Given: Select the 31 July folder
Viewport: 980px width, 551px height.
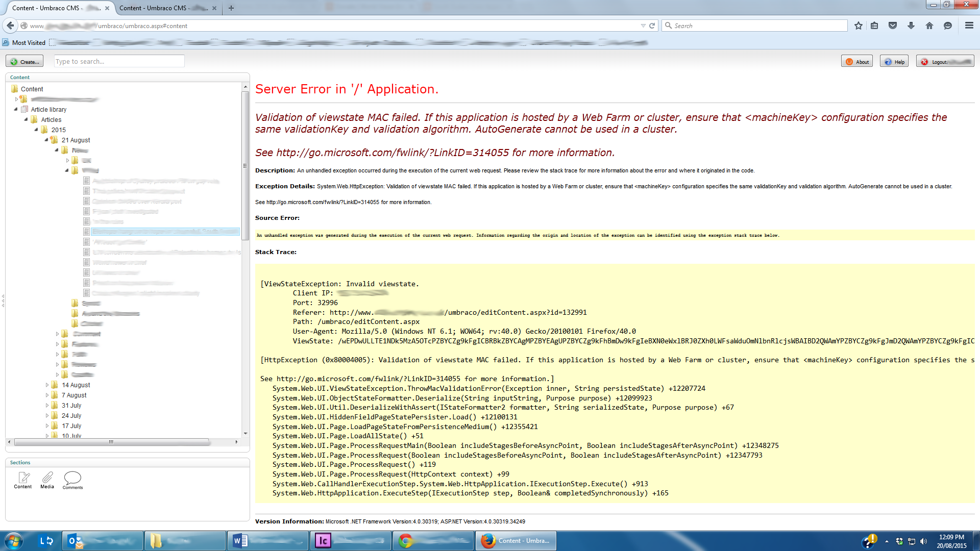Looking at the screenshot, I should [71, 405].
